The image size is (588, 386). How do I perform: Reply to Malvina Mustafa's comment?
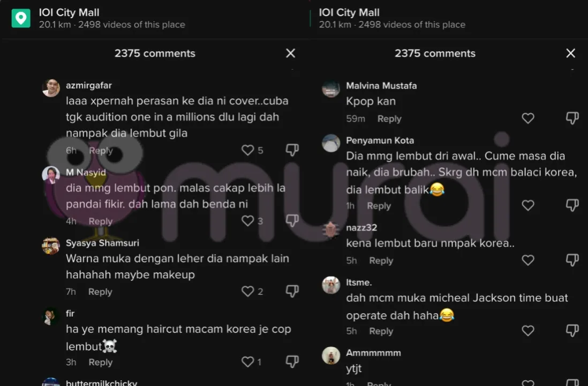click(389, 118)
